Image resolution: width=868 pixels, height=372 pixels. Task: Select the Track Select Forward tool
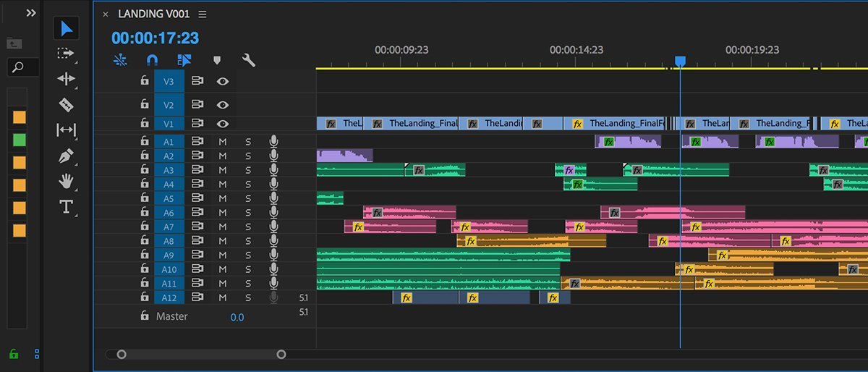point(66,54)
